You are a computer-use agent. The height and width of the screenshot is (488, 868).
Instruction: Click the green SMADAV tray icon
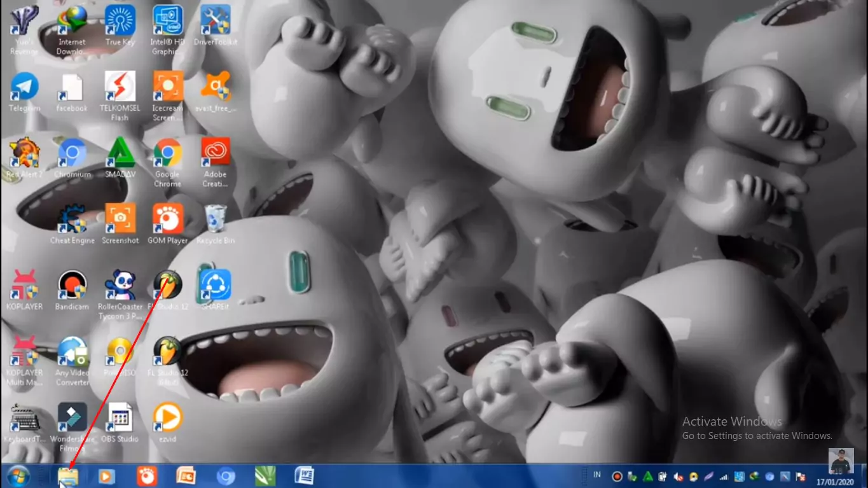pyautogui.click(x=647, y=477)
